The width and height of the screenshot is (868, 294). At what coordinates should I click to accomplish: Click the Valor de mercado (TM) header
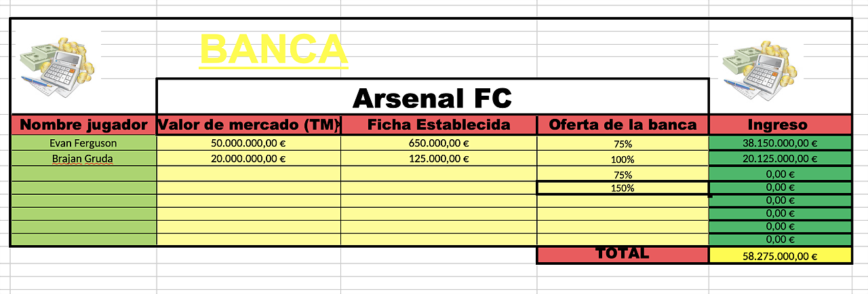pyautogui.click(x=249, y=125)
